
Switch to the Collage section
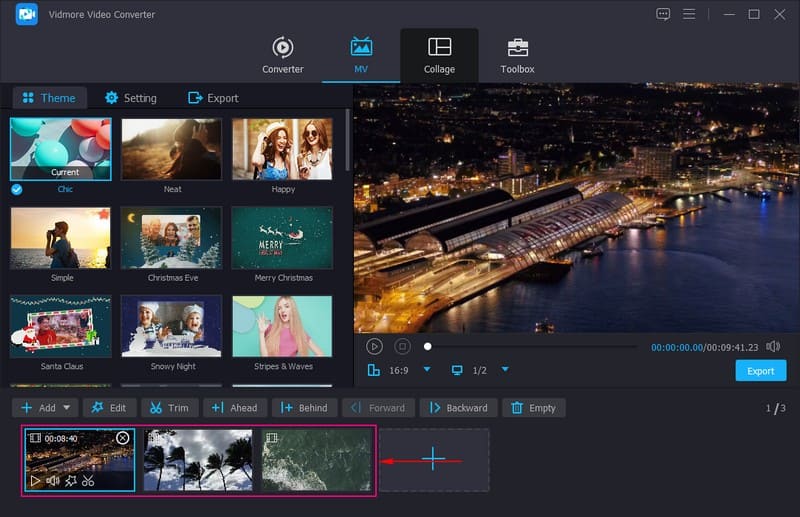439,55
